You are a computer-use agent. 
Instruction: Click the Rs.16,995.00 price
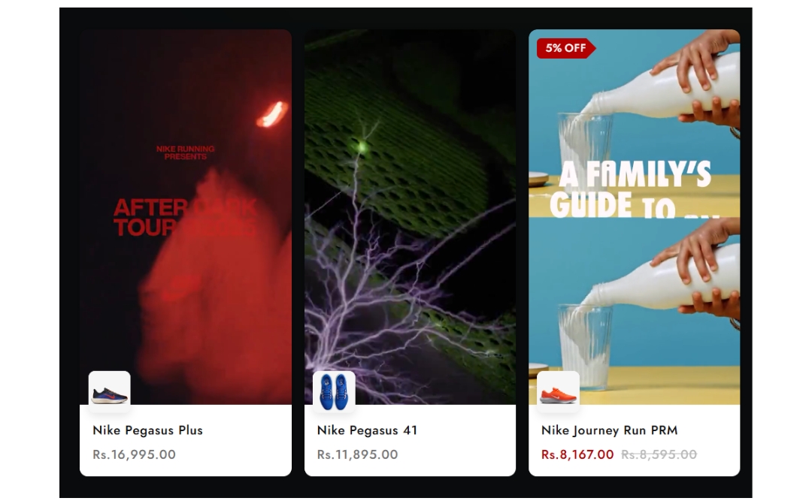134,454
